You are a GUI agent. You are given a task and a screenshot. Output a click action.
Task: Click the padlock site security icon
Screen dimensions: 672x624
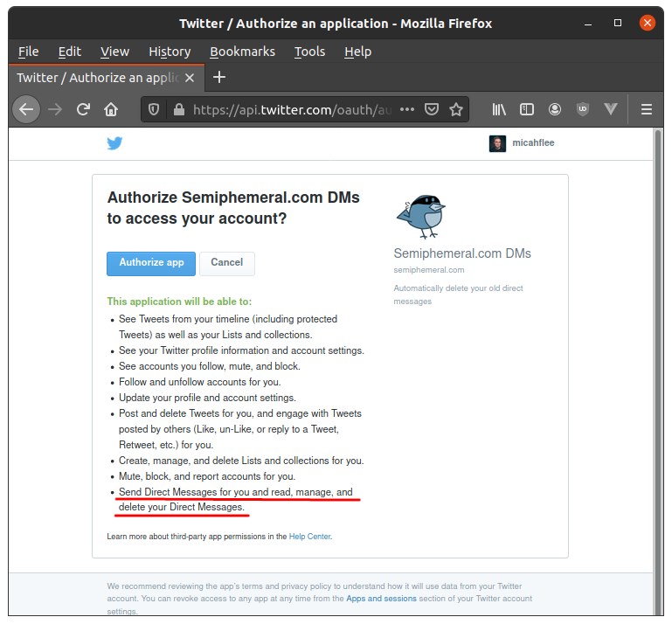coord(179,110)
